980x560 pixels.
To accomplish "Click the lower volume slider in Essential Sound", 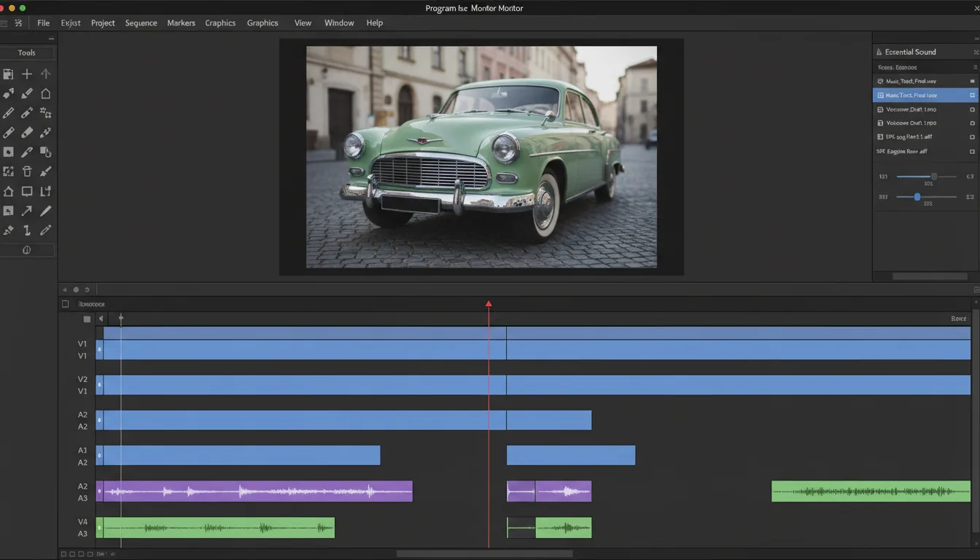I will [917, 196].
